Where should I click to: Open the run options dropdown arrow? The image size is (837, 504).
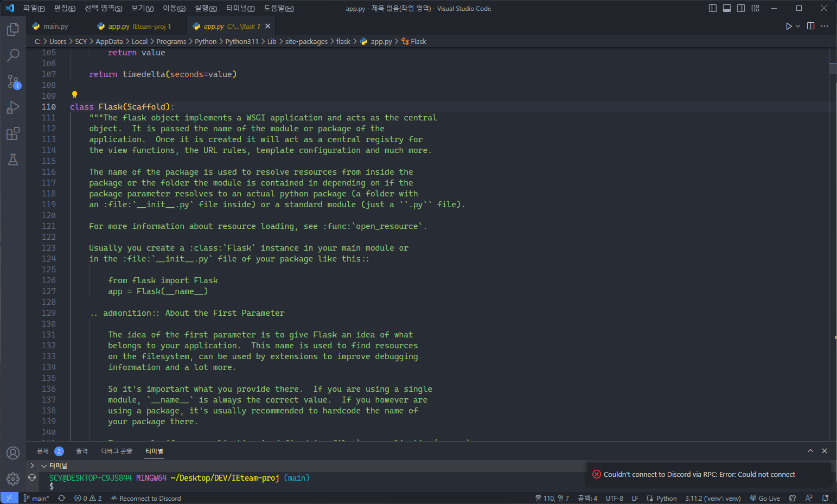coord(798,26)
